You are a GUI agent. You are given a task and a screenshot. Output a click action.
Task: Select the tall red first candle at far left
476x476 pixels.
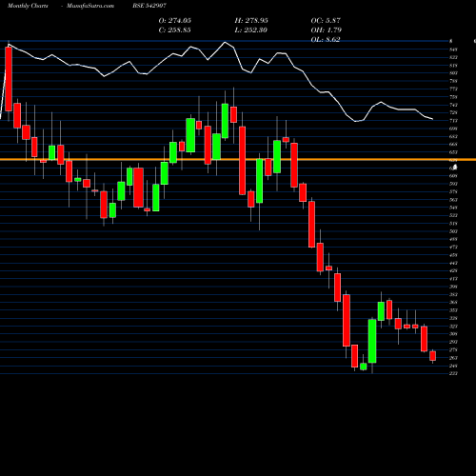click(x=9, y=79)
